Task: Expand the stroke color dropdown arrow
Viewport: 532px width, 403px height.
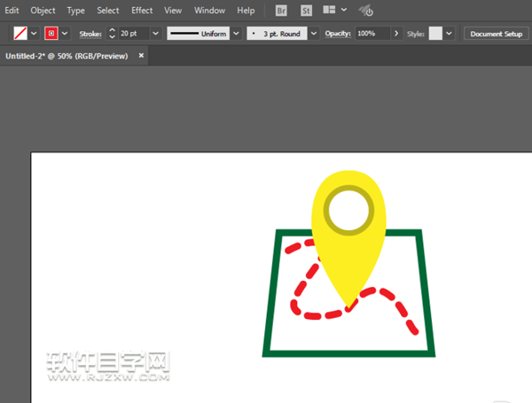Action: (66, 33)
